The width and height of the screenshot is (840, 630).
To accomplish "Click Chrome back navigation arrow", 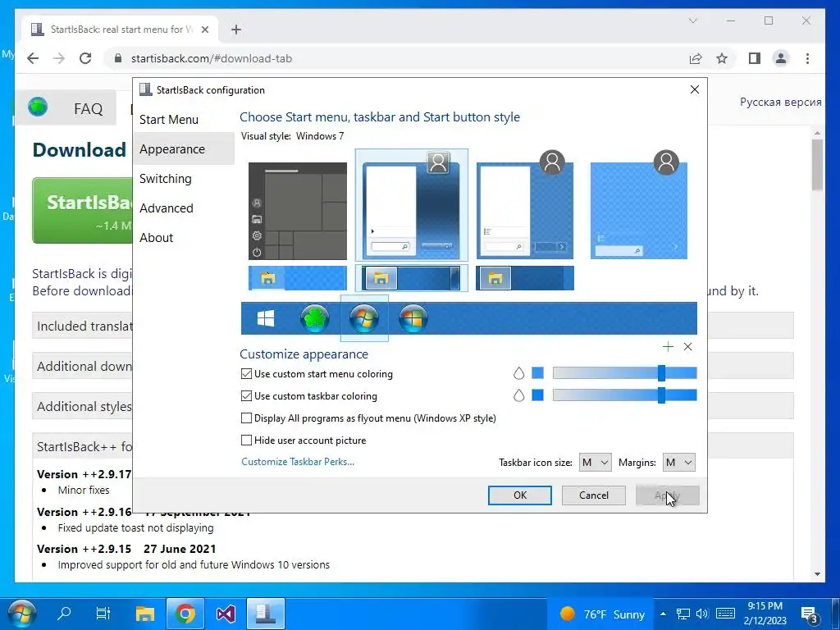I will pyautogui.click(x=33, y=58).
